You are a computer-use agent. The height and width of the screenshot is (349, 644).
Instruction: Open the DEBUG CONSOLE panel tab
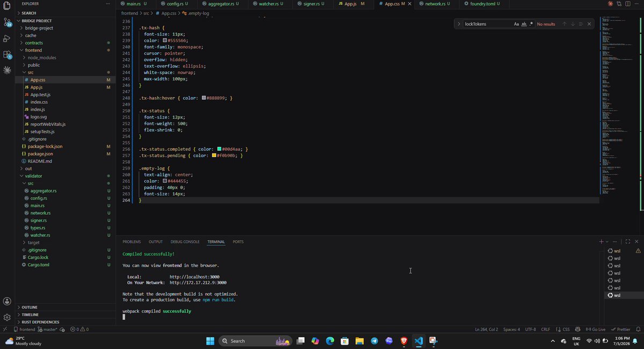coord(185,242)
